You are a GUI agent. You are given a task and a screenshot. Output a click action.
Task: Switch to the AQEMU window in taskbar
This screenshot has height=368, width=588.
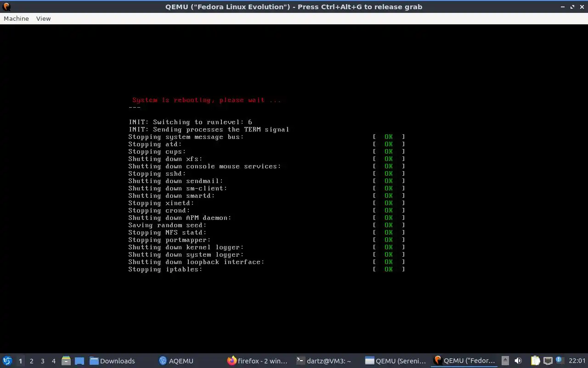click(x=176, y=361)
